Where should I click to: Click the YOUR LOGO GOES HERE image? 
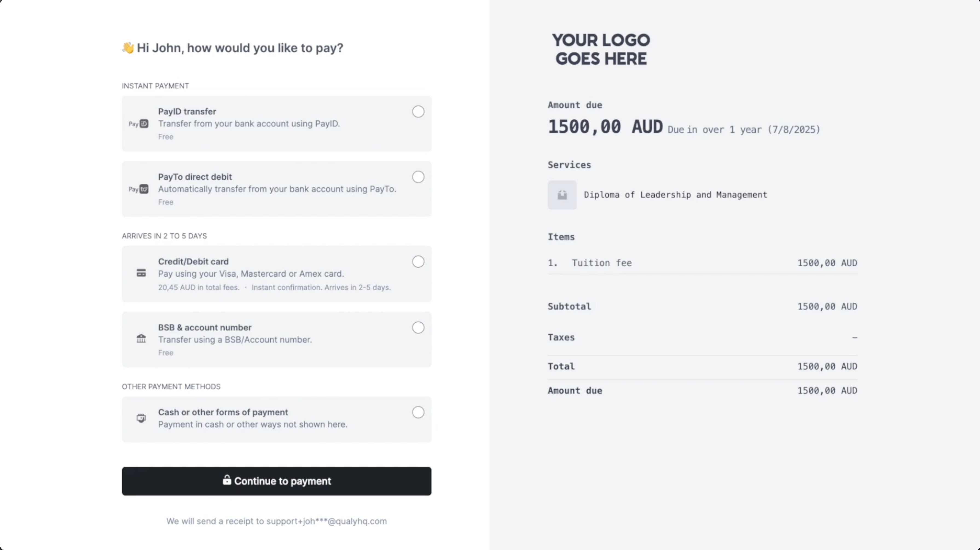(601, 49)
